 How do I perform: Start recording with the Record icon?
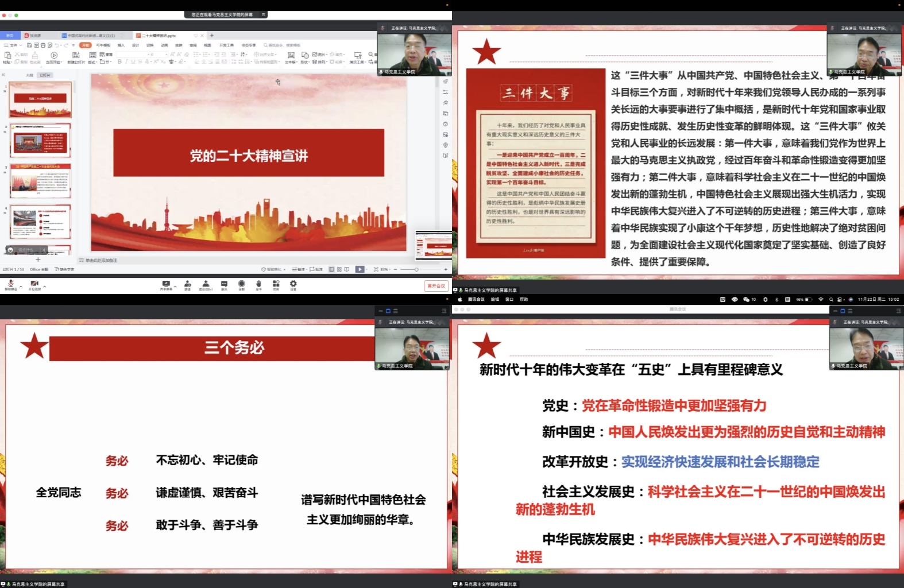click(x=241, y=284)
